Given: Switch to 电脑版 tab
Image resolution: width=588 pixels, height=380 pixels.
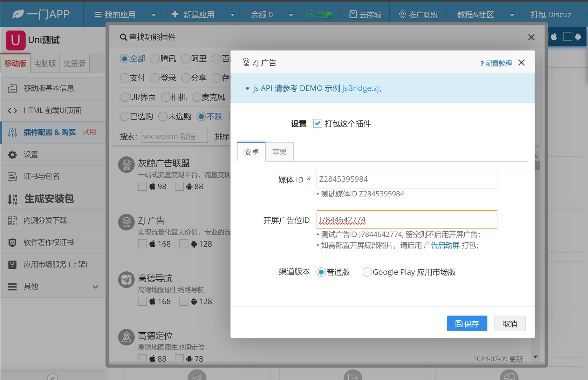Looking at the screenshot, I should click(45, 64).
